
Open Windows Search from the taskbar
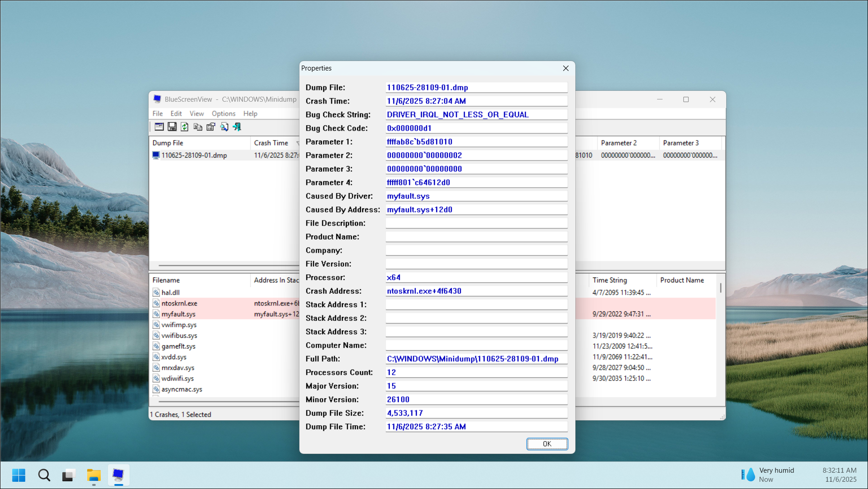(x=44, y=475)
